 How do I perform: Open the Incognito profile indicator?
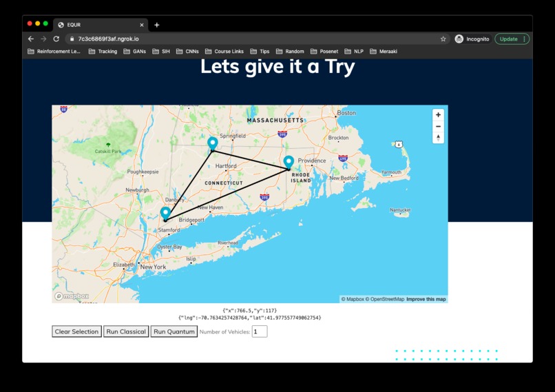(x=472, y=39)
